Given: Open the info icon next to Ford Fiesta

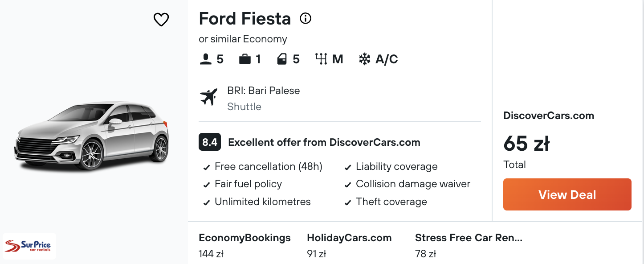Looking at the screenshot, I should (306, 18).
